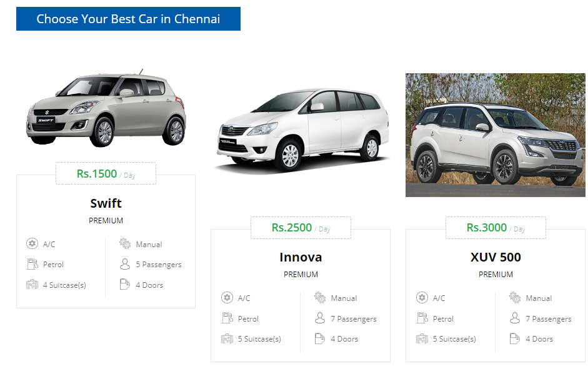The image size is (588, 371).
Task: Click the petrol pump icon under Swift
Action: pyautogui.click(x=32, y=265)
